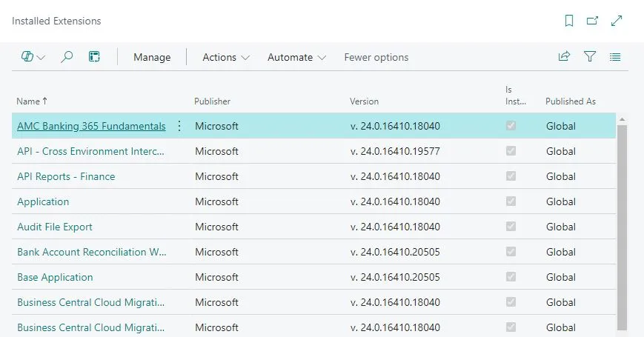
Task: Click Microsoft publisher in Application row
Action: click(x=216, y=201)
